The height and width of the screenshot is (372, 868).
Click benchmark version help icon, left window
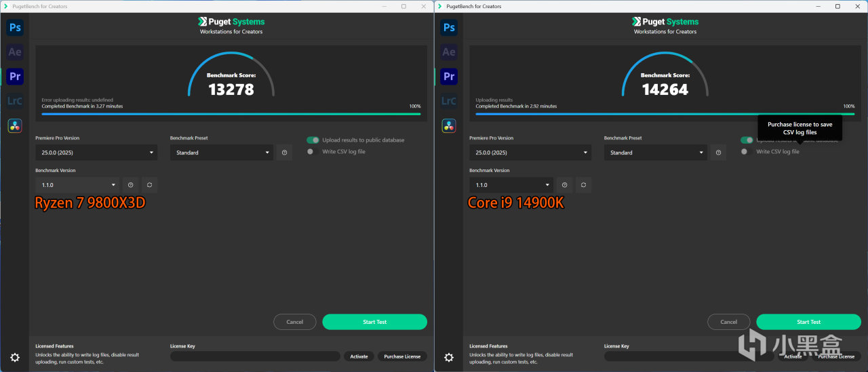(131, 185)
